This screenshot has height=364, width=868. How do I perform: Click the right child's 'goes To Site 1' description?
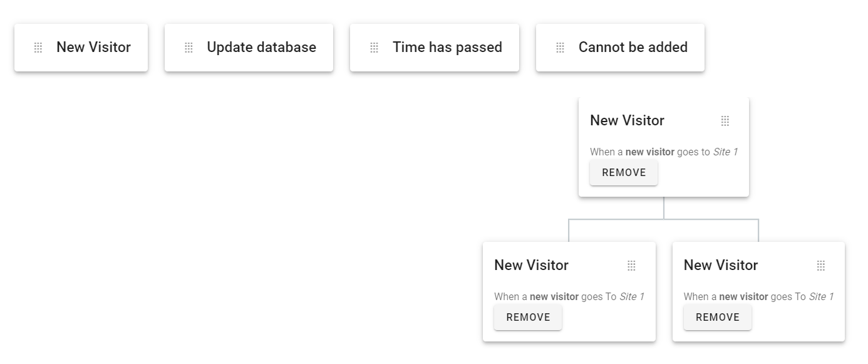(x=802, y=296)
